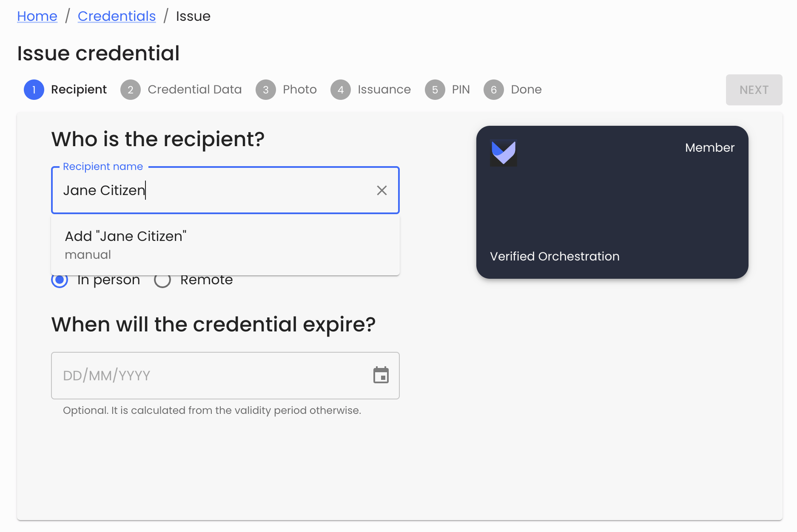The height and width of the screenshot is (532, 797).
Task: Click the NEXT button
Action: coord(754,90)
